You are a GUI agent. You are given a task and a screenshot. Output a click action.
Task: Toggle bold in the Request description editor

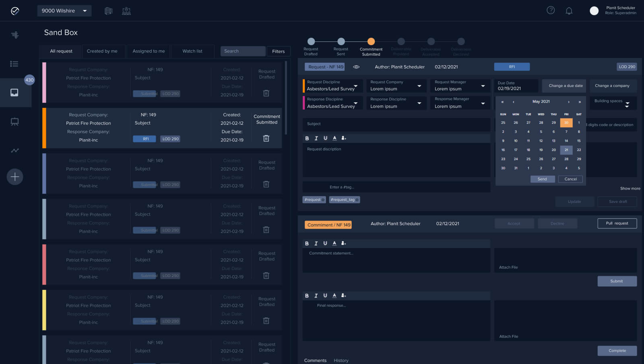tap(307, 138)
